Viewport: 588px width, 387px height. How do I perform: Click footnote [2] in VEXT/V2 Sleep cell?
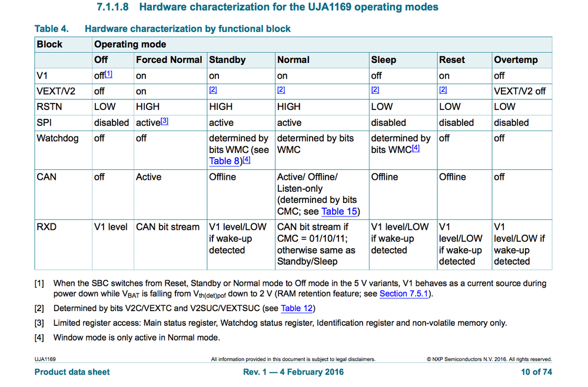point(375,89)
